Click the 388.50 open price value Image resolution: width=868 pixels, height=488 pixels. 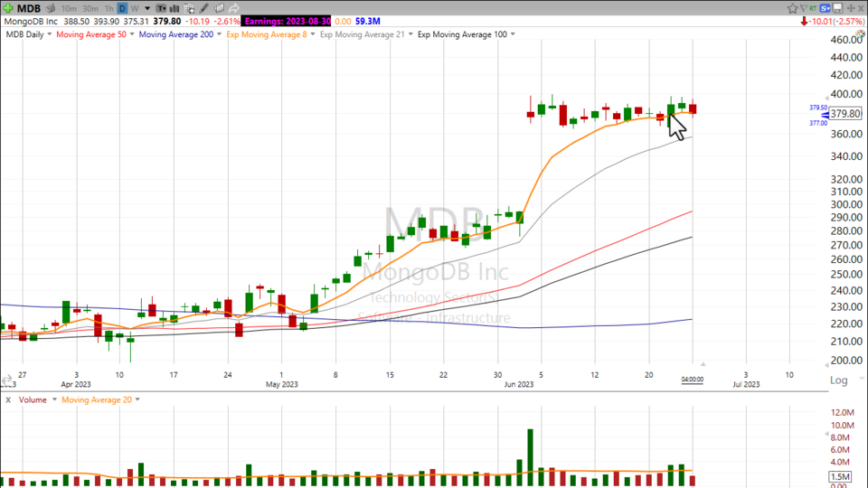pyautogui.click(x=76, y=21)
